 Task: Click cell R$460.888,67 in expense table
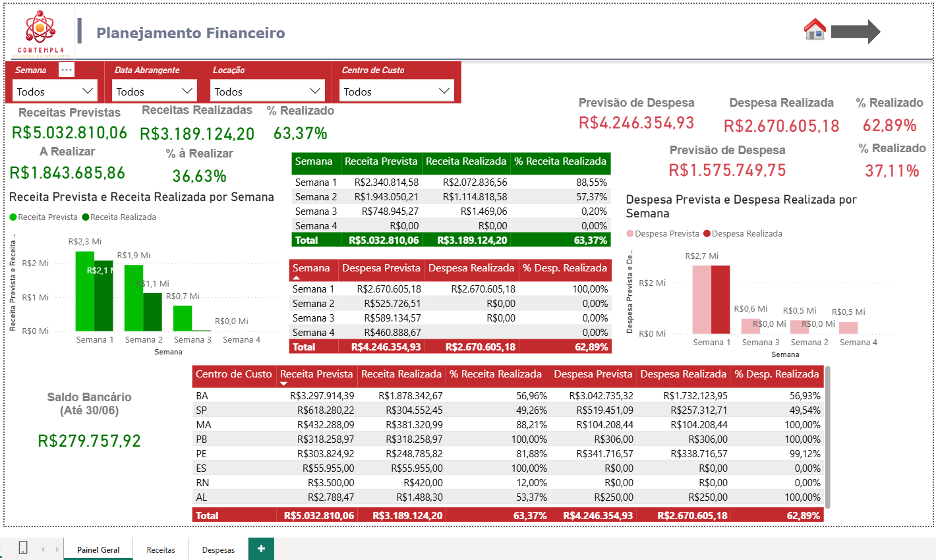click(393, 333)
